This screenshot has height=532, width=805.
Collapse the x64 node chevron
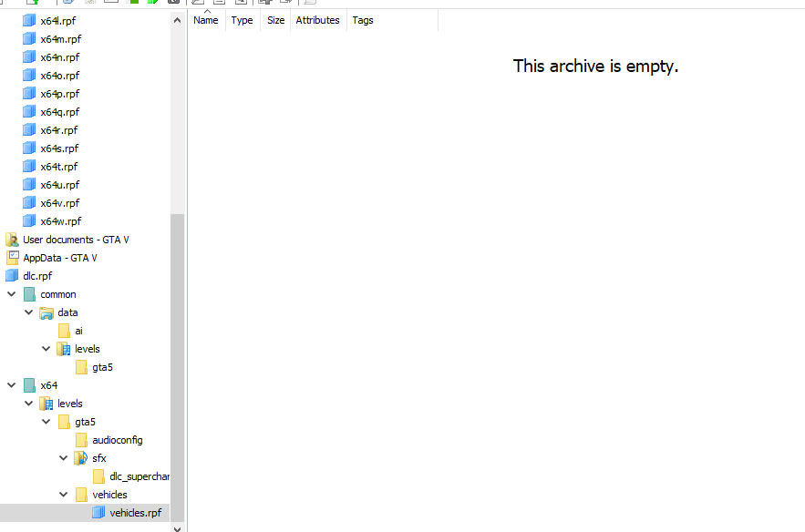pyautogui.click(x=12, y=385)
